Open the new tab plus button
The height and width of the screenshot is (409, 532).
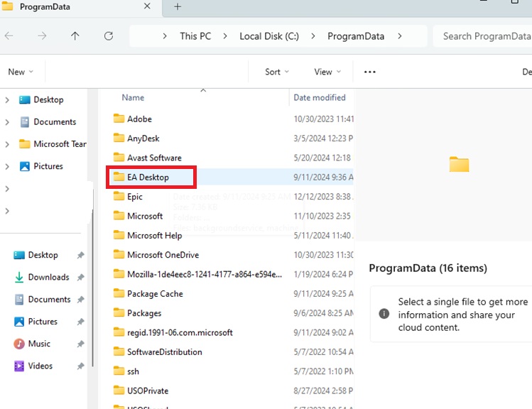click(178, 6)
